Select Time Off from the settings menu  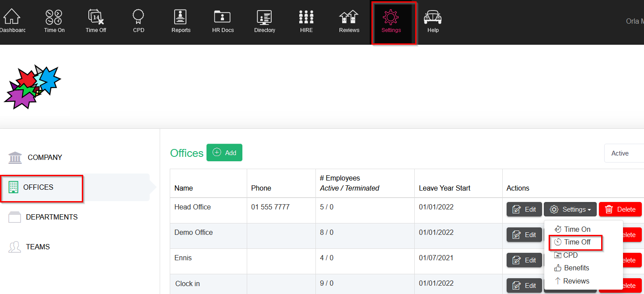click(x=576, y=242)
